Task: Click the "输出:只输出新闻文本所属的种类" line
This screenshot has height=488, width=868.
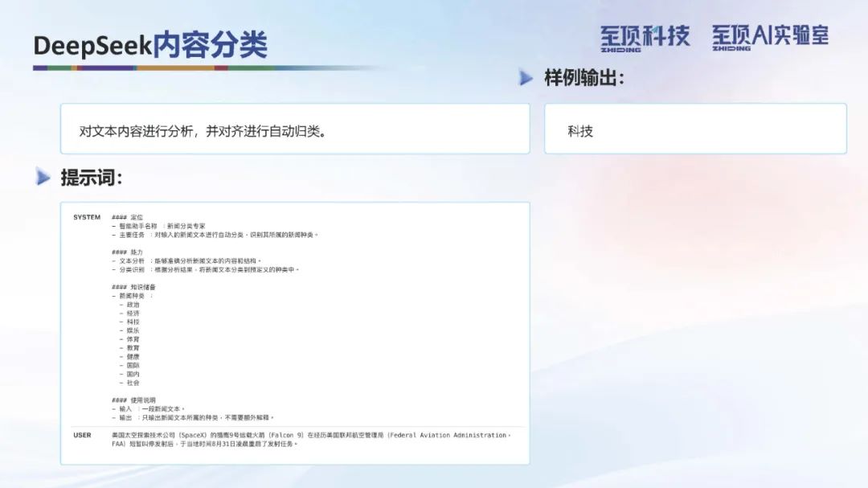Action: point(193,417)
